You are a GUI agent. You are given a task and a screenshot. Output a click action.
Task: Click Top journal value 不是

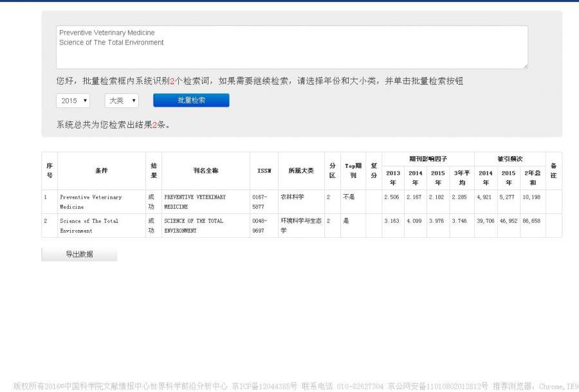click(349, 197)
